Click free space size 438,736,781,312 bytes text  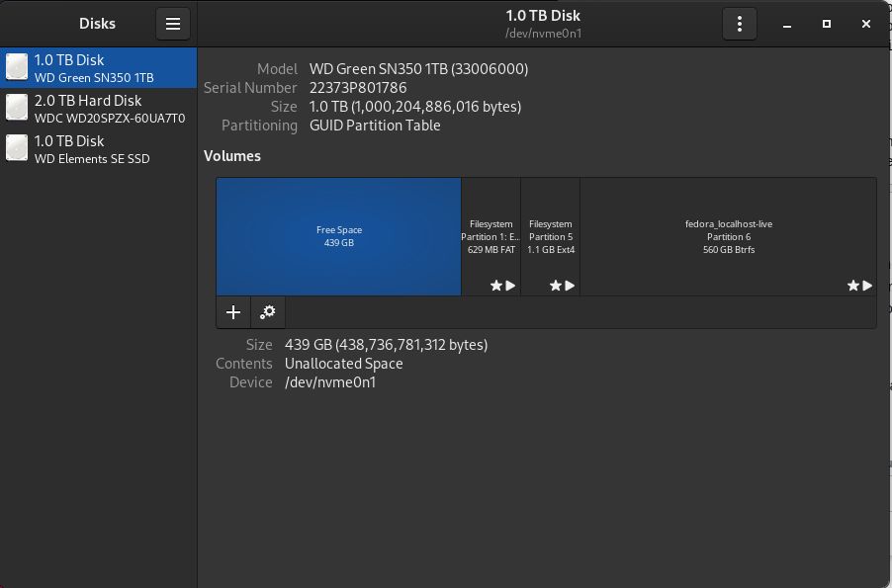coord(387,345)
